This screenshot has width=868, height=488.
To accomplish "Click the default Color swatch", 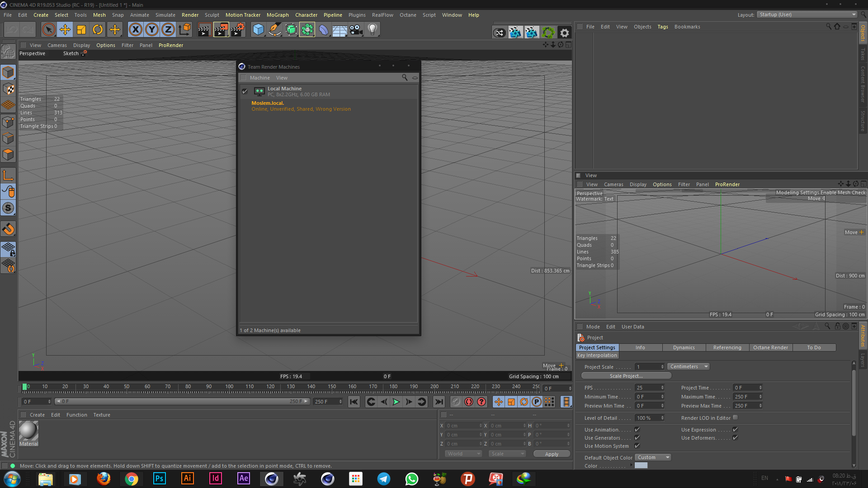I will click(x=641, y=465).
